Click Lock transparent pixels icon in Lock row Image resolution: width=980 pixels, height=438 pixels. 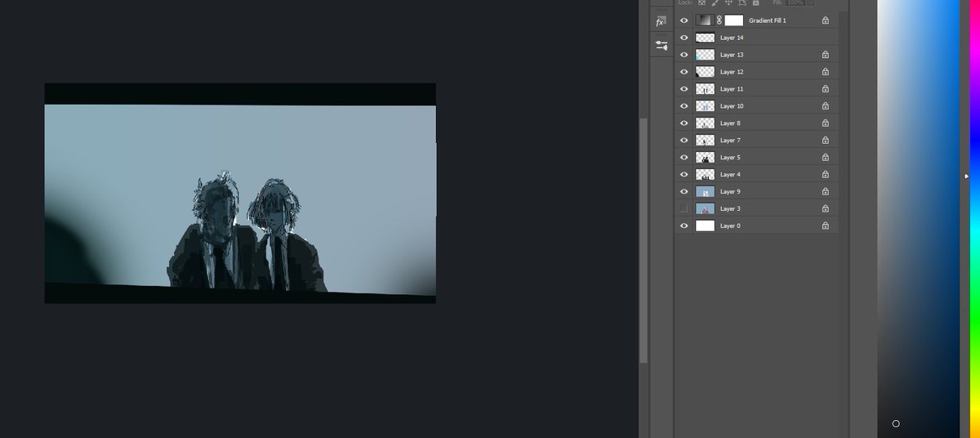(x=701, y=3)
